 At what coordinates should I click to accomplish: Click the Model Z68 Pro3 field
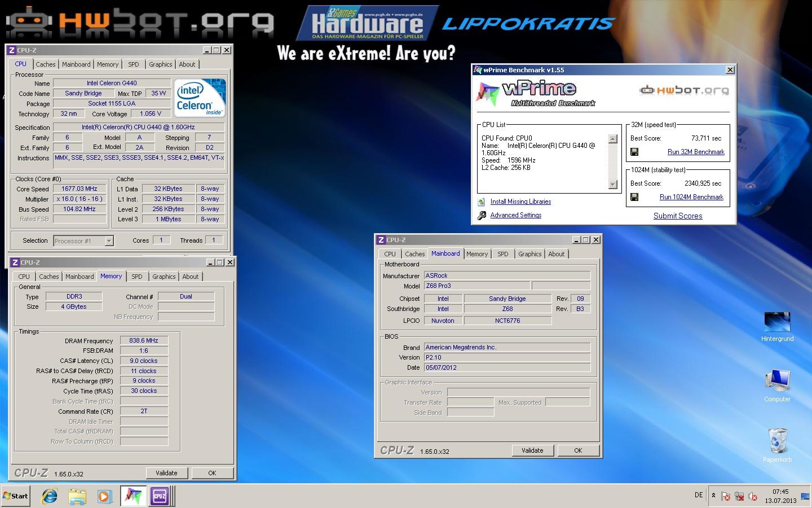click(476, 286)
